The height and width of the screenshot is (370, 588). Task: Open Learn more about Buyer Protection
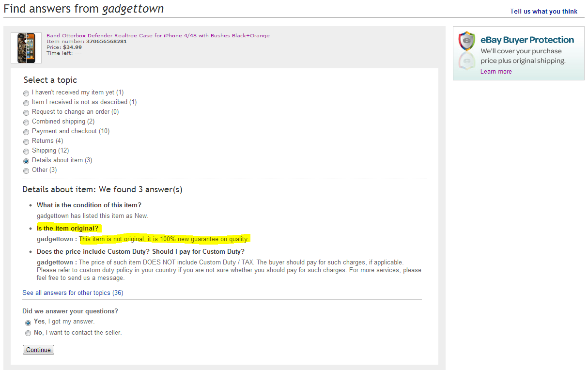pyautogui.click(x=496, y=72)
